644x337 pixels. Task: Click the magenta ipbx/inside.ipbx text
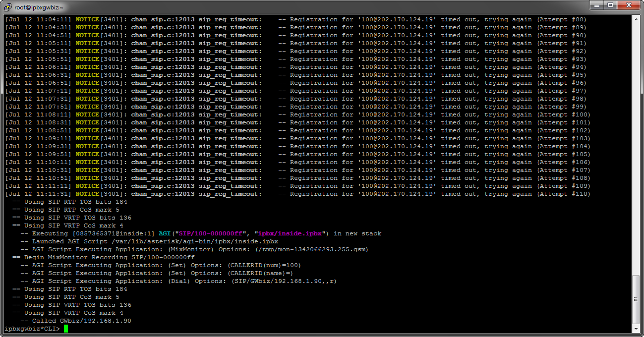click(x=291, y=233)
